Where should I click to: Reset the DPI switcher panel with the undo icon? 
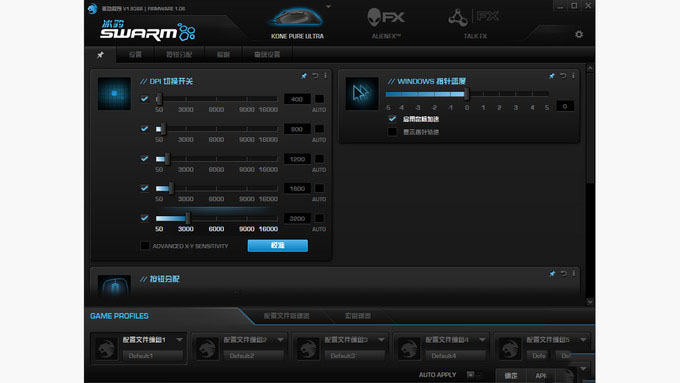click(315, 76)
